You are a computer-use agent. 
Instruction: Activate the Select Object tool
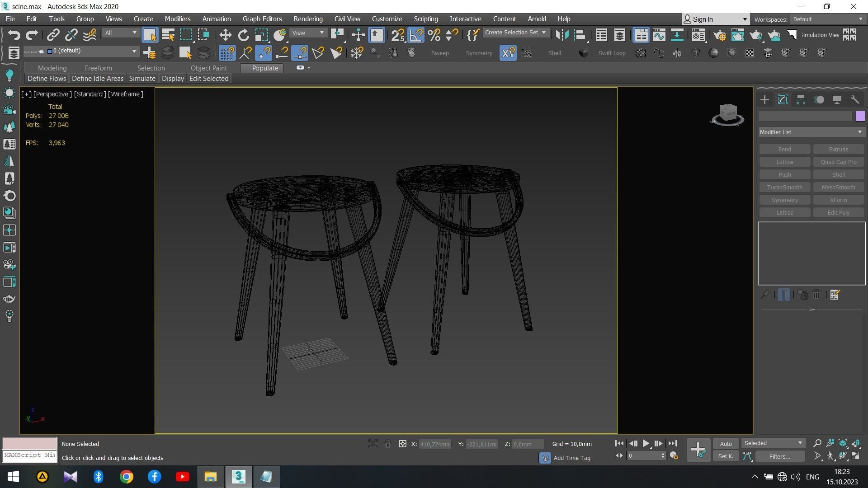point(150,35)
